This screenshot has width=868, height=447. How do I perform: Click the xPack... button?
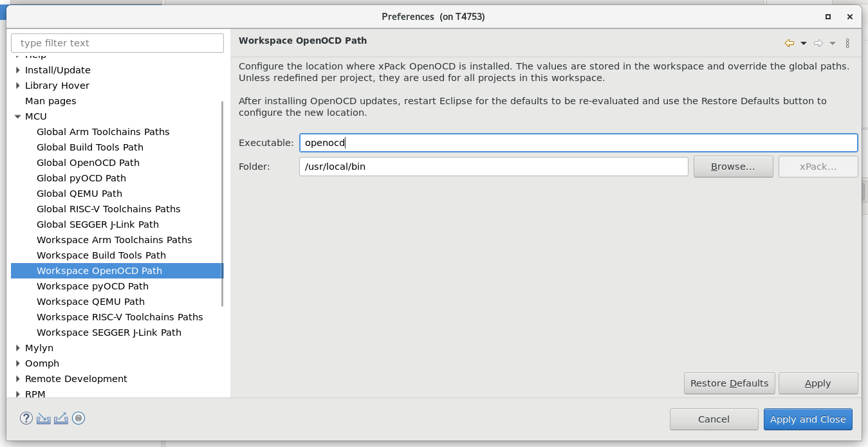tap(818, 167)
